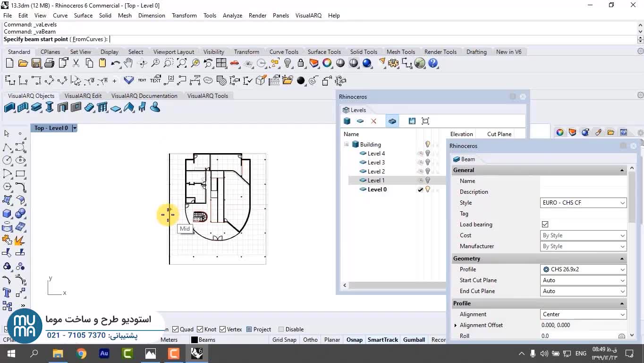Viewport: 644px width, 363px height.
Task: Open the VisualARQ menu
Action: (308, 15)
